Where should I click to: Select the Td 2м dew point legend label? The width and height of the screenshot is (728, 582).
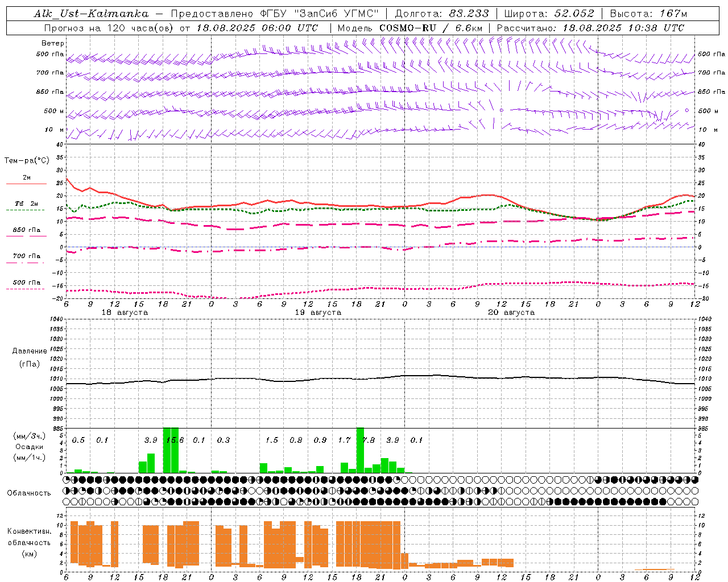[x=27, y=203]
